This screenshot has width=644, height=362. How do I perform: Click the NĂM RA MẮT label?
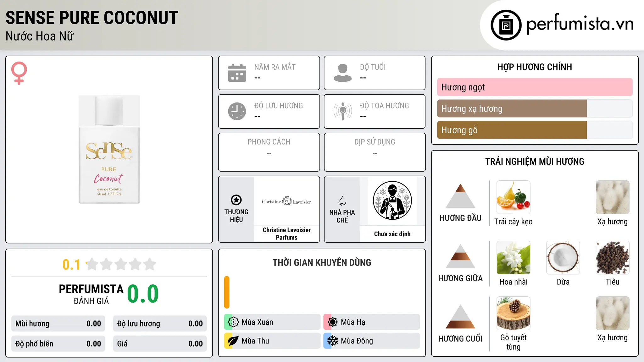pos(275,67)
